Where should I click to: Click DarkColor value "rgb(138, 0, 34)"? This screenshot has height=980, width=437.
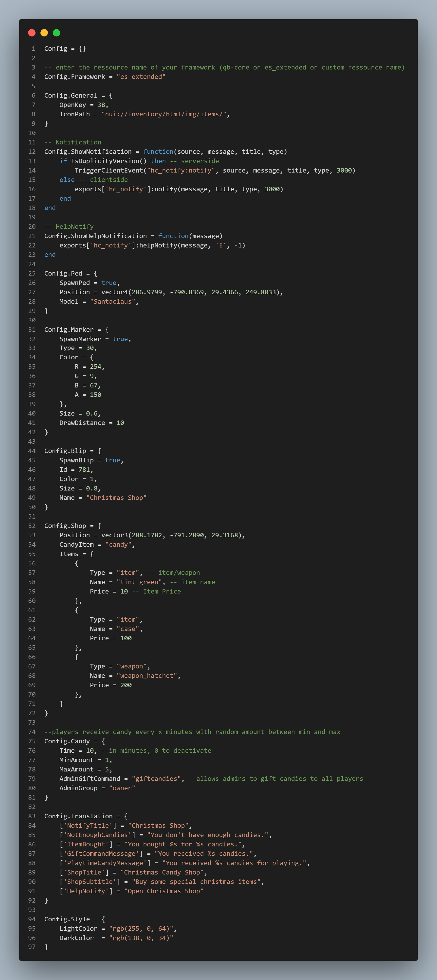tap(141, 938)
